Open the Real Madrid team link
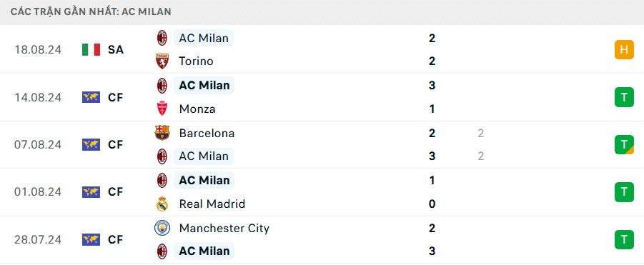This screenshot has height=265, width=644. click(x=212, y=204)
